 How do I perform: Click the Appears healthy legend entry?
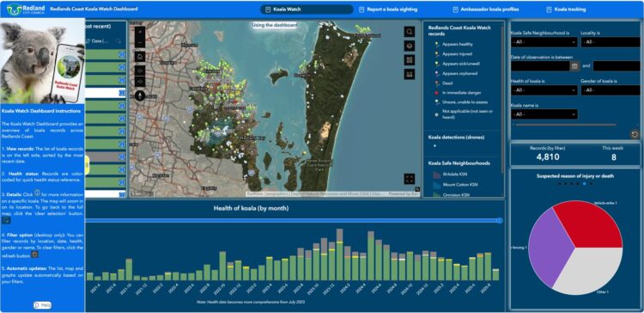tap(453, 44)
